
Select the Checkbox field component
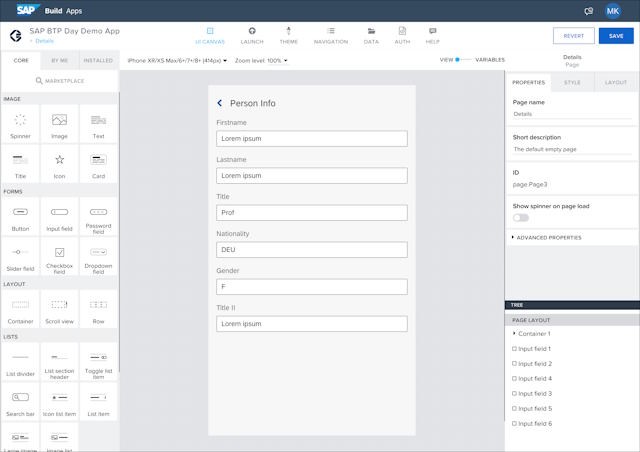(59, 253)
